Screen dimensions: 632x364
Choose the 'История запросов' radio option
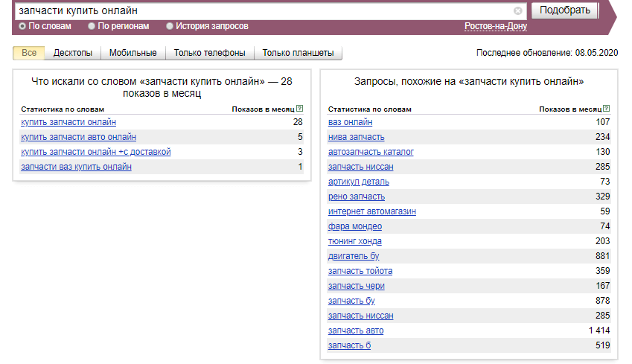coord(170,26)
